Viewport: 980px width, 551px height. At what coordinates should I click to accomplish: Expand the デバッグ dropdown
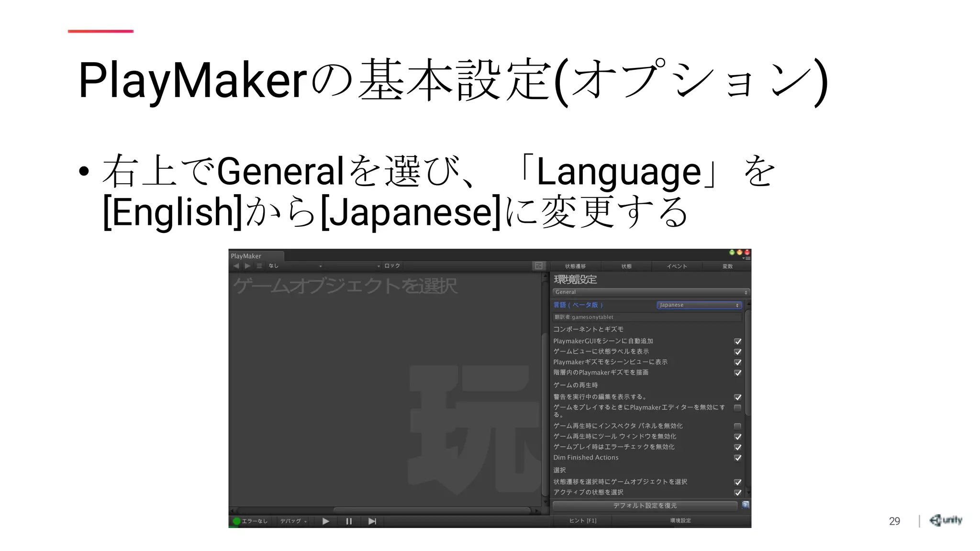[x=293, y=521]
